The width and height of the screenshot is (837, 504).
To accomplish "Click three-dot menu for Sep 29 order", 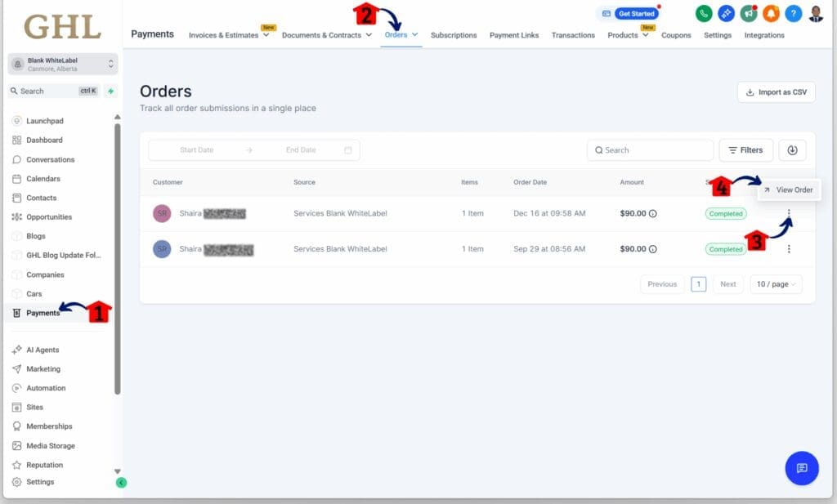I will [x=789, y=249].
